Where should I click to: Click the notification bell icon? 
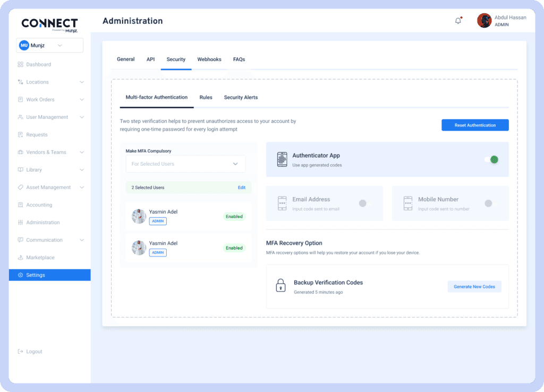[458, 21]
